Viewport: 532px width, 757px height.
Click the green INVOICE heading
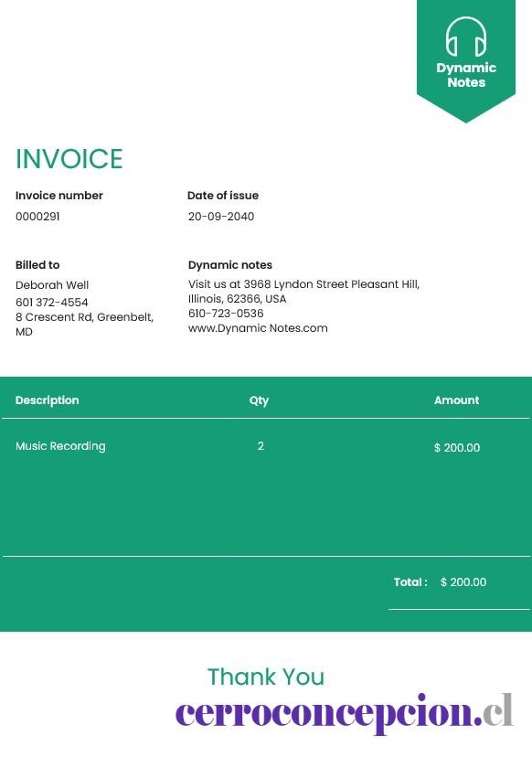point(69,159)
